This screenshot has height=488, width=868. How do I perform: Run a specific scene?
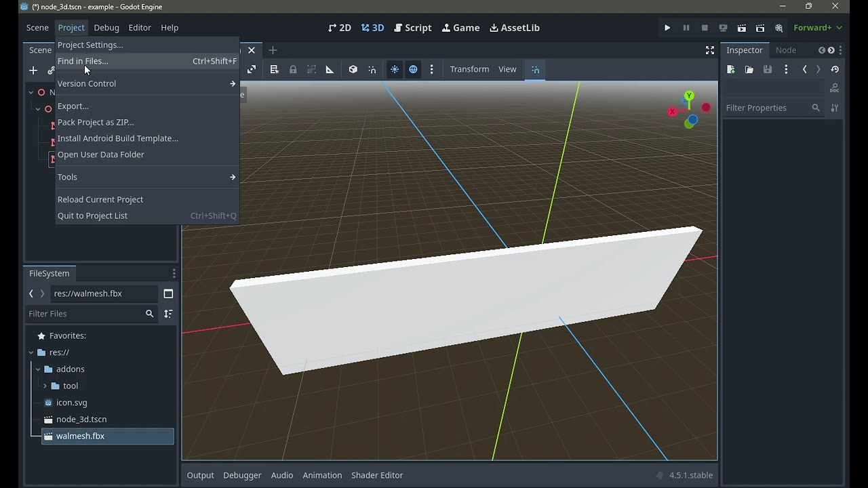tap(760, 28)
